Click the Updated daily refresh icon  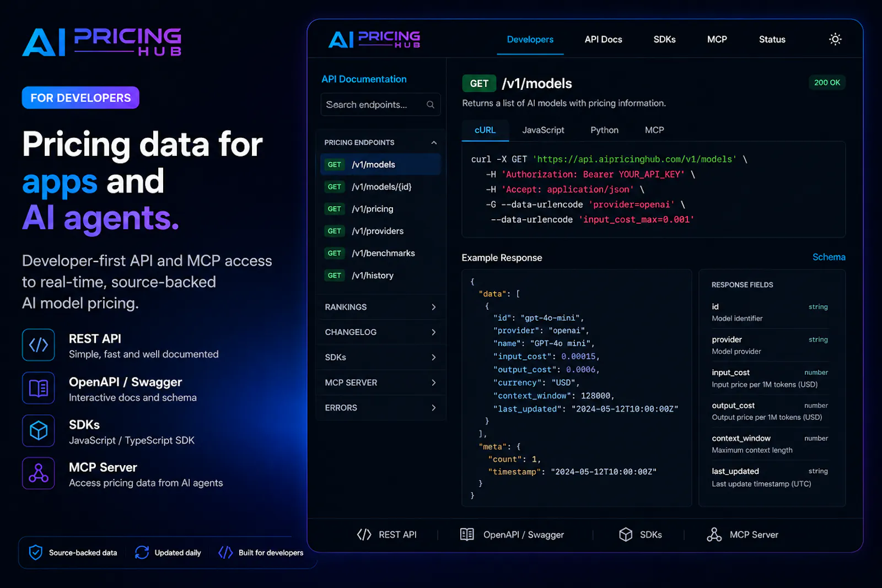142,552
